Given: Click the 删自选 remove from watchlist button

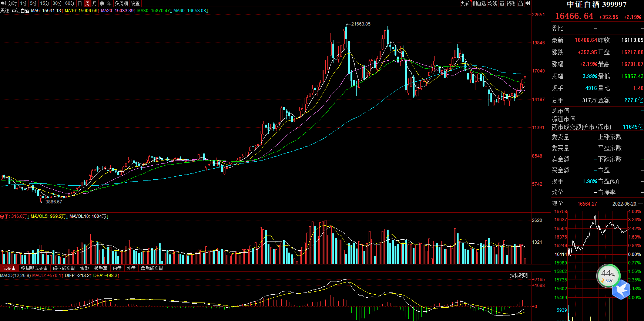Looking at the screenshot, I should [479, 3].
